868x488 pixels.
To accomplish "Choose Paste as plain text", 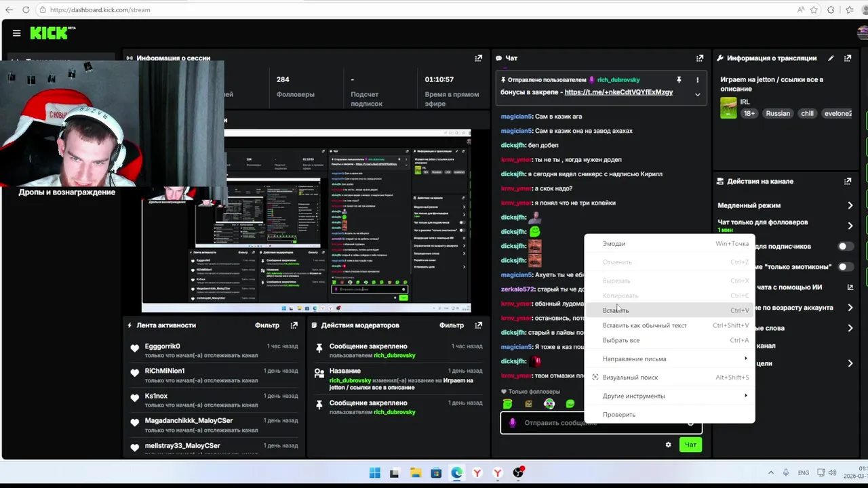I will [x=669, y=325].
